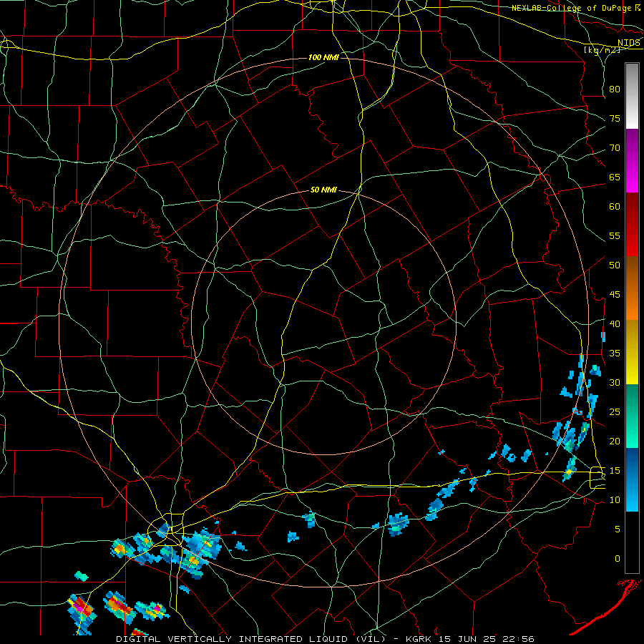The width and height of the screenshot is (644, 644).
Task: Click the legend value 55
Action: tap(615, 235)
